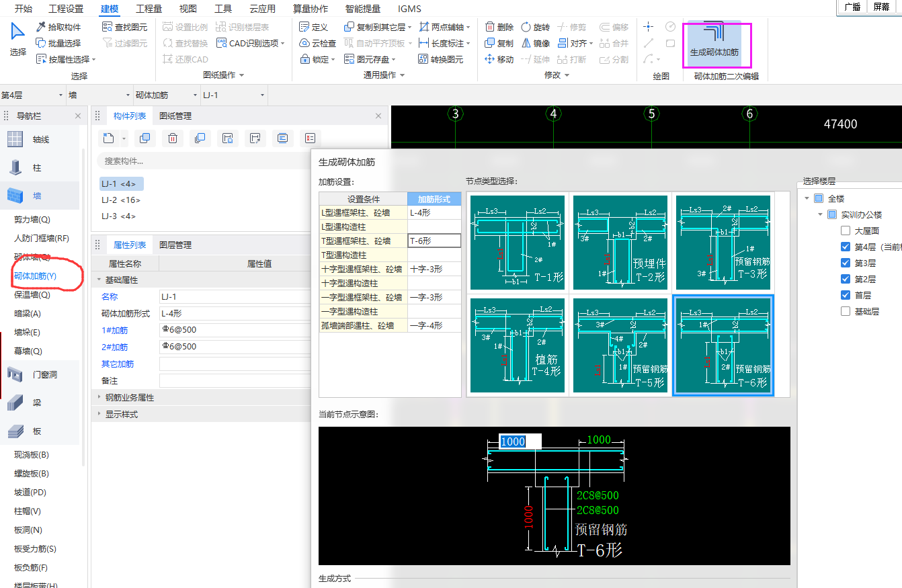Click the 转换图元 tool
Image resolution: width=902 pixels, height=588 pixels.
pos(441,59)
